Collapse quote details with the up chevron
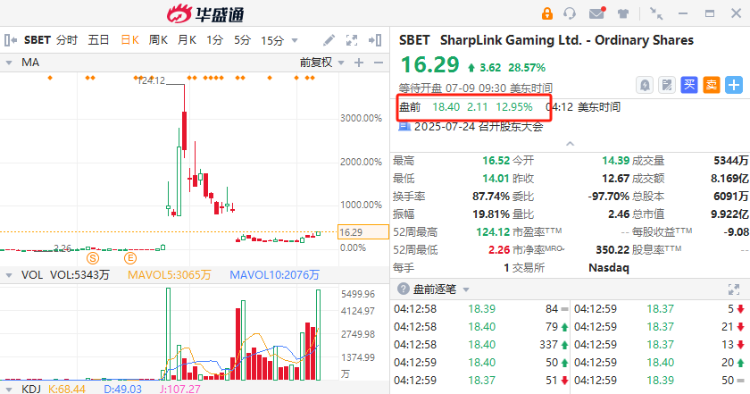The image size is (750, 394). 570,143
